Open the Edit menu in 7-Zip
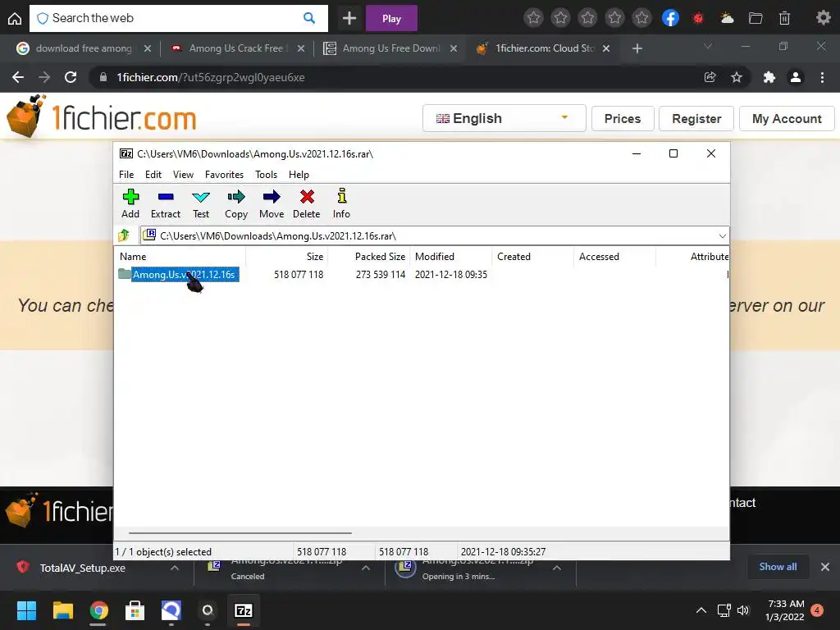The height and width of the screenshot is (630, 840). point(153,175)
